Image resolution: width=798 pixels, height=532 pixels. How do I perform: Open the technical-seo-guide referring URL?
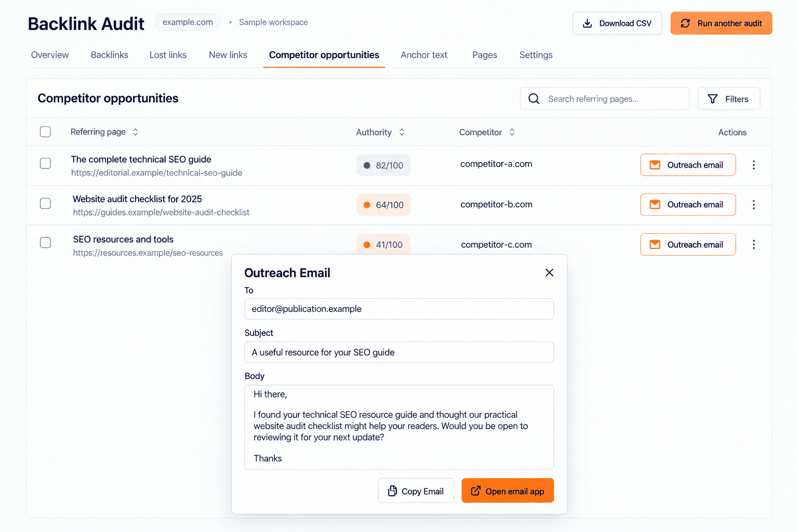(157, 173)
